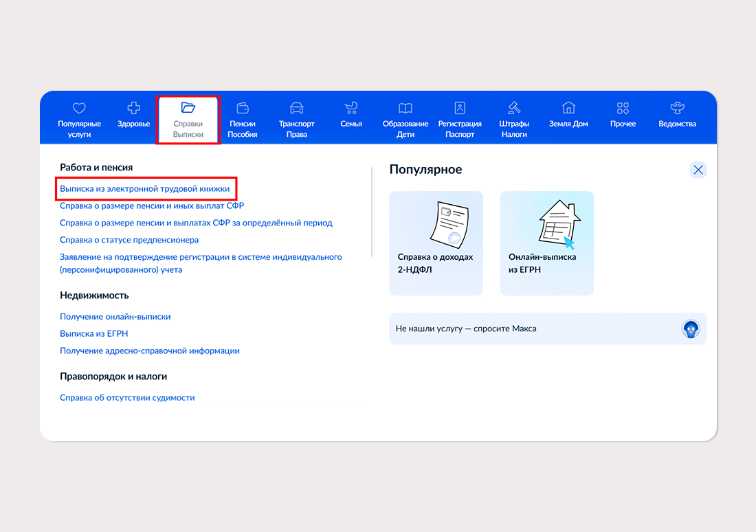This screenshot has height=532, width=756.
Task: Click Получение онлайн-выписки link
Action: pos(115,317)
